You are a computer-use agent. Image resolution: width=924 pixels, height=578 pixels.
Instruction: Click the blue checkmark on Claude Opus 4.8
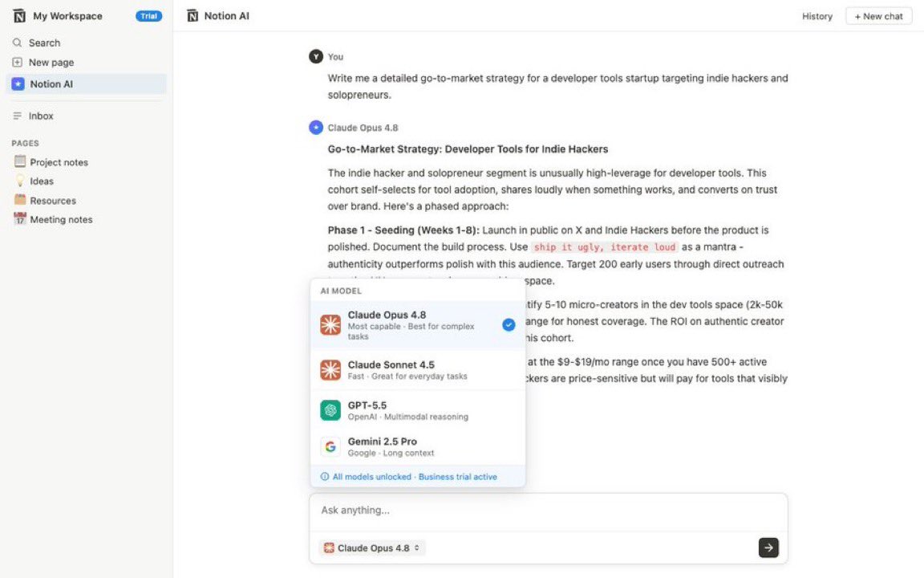point(509,325)
